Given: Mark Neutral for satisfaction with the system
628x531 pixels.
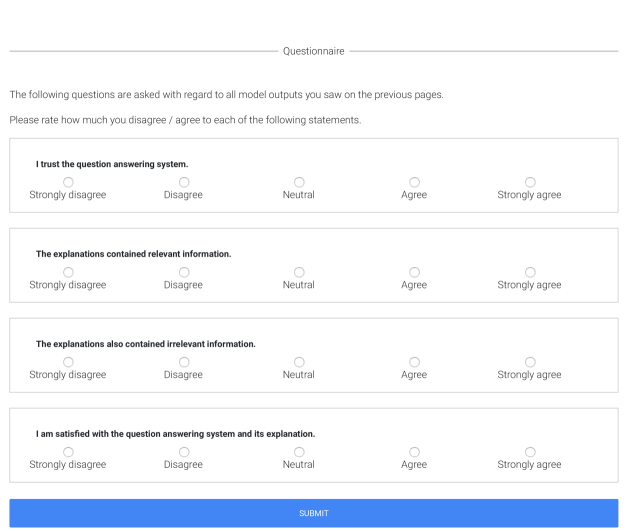Looking at the screenshot, I should coord(299,451).
